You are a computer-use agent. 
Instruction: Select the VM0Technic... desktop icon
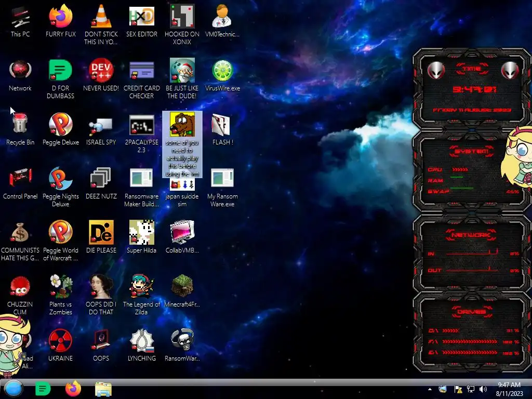222,17
